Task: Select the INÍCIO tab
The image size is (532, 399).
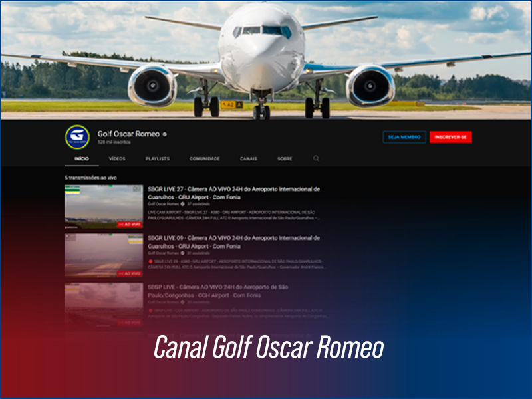Action: (82, 158)
